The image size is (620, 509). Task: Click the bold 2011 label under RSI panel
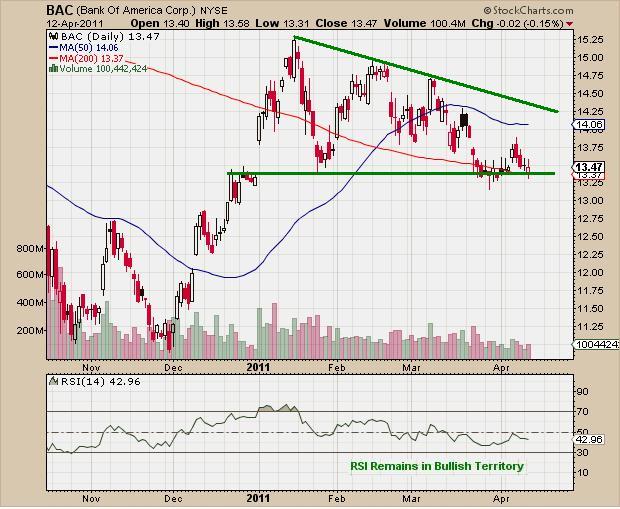coord(258,498)
